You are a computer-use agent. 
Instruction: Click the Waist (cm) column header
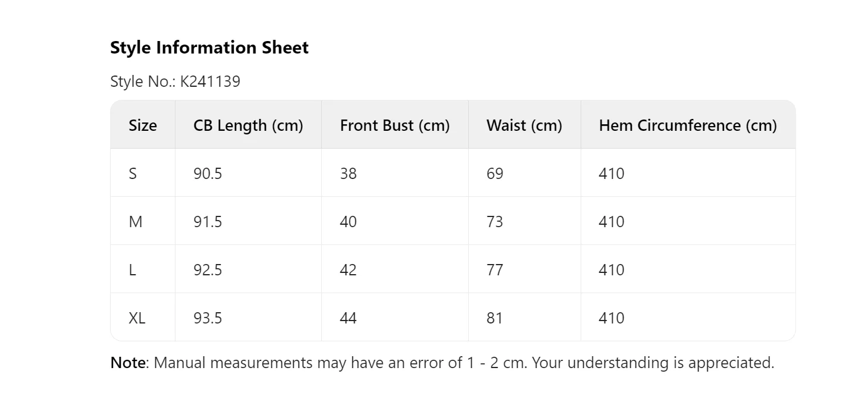[x=524, y=125]
